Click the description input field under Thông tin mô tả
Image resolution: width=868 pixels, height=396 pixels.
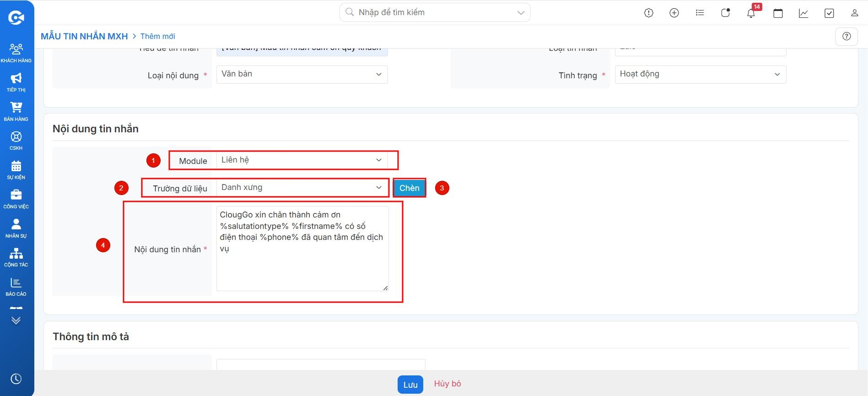[321, 365]
